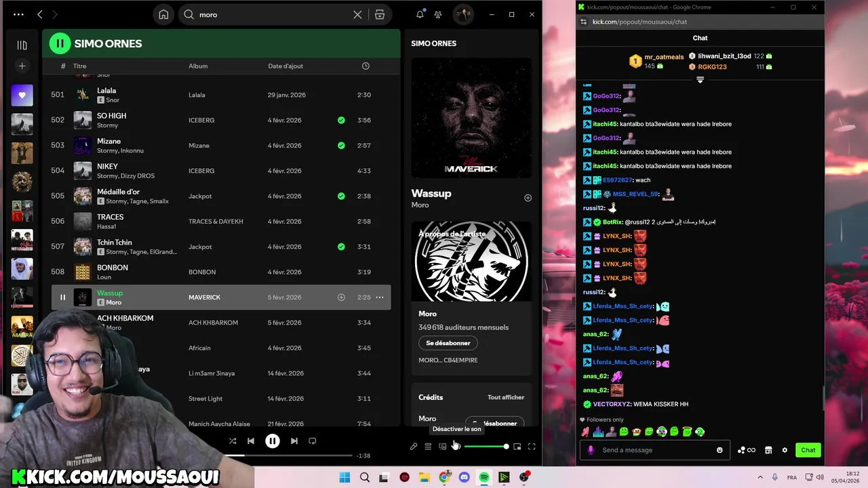This screenshot has width=868, height=488.
Task: Skip to next track
Action: tap(294, 441)
